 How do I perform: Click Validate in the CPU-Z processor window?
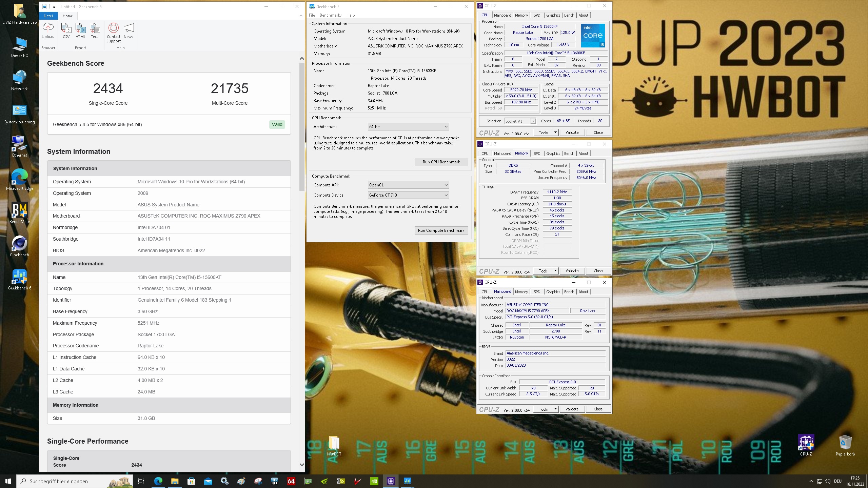[x=572, y=133]
